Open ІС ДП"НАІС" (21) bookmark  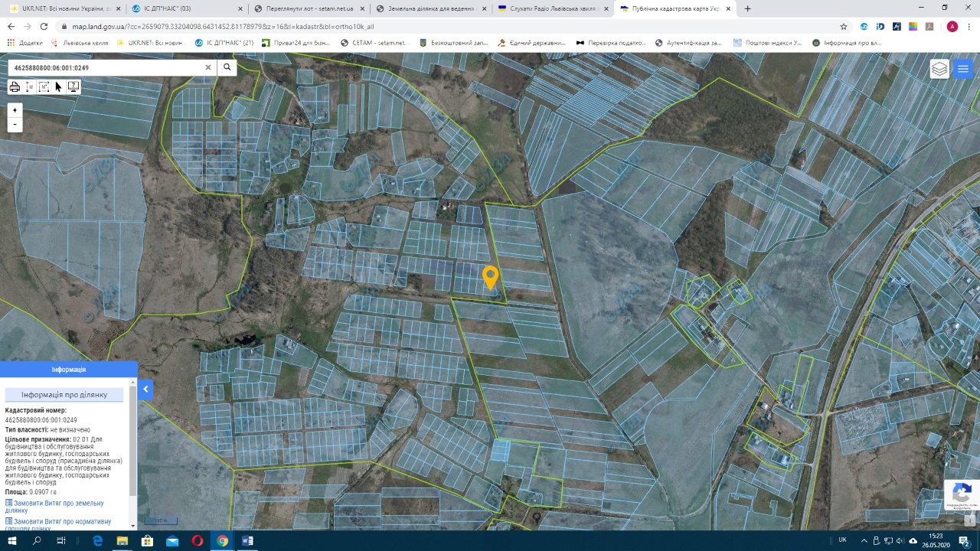tap(224, 43)
